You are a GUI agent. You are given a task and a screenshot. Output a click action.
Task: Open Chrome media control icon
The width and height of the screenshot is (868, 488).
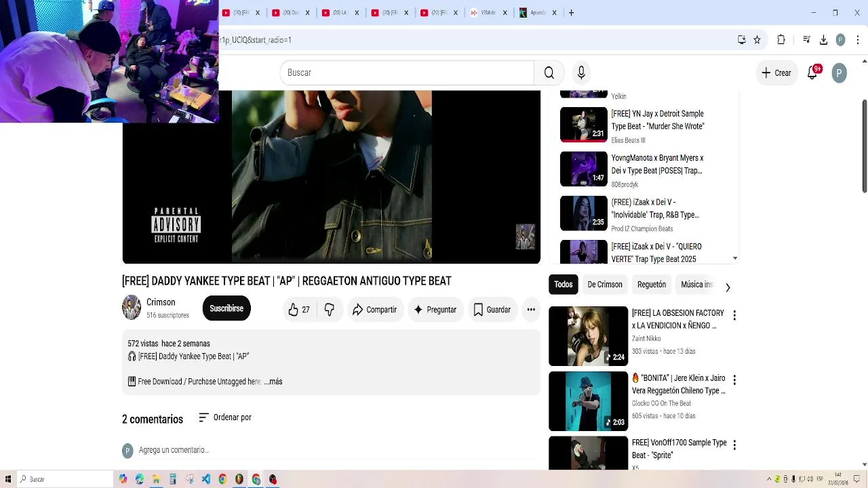[806, 40]
